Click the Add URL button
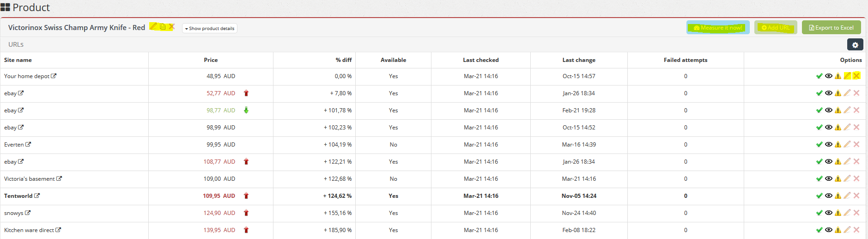Image resolution: width=868 pixels, height=239 pixels. [x=776, y=28]
